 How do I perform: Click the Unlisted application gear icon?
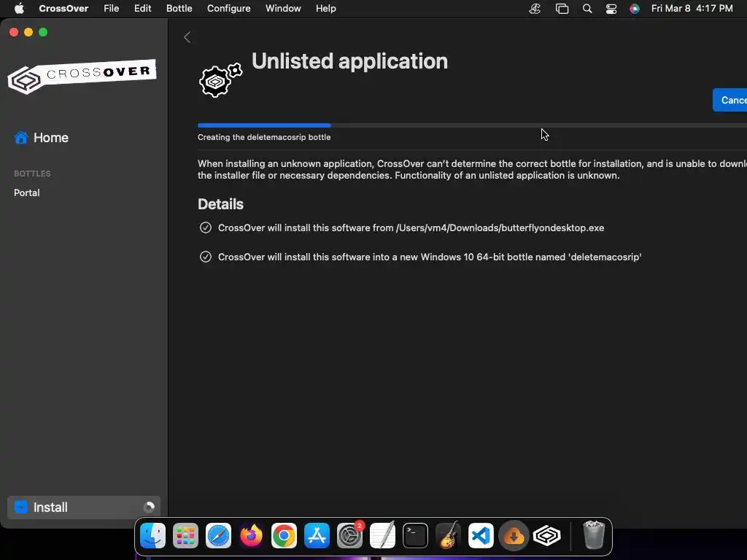(x=220, y=80)
